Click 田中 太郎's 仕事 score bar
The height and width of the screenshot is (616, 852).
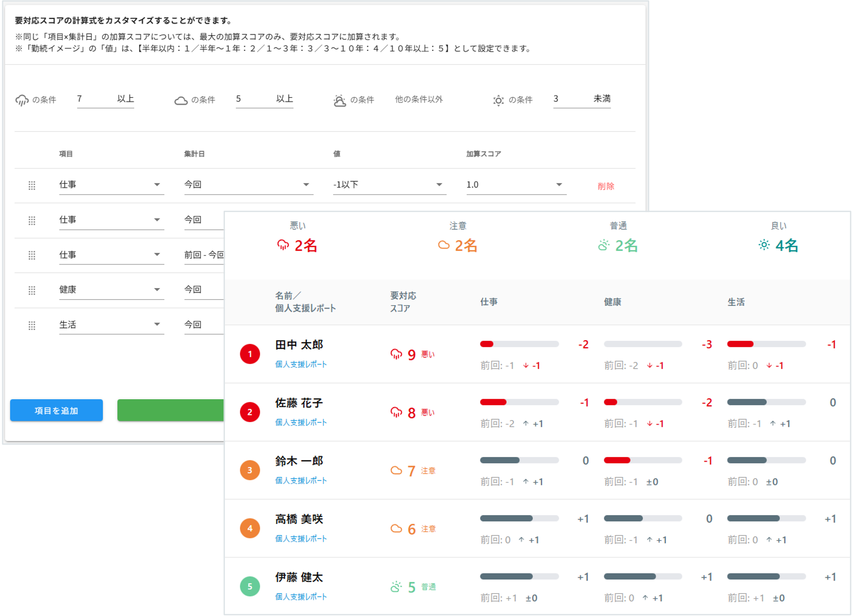tap(519, 344)
